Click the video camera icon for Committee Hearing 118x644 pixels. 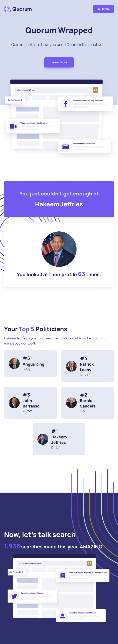click(13, 126)
